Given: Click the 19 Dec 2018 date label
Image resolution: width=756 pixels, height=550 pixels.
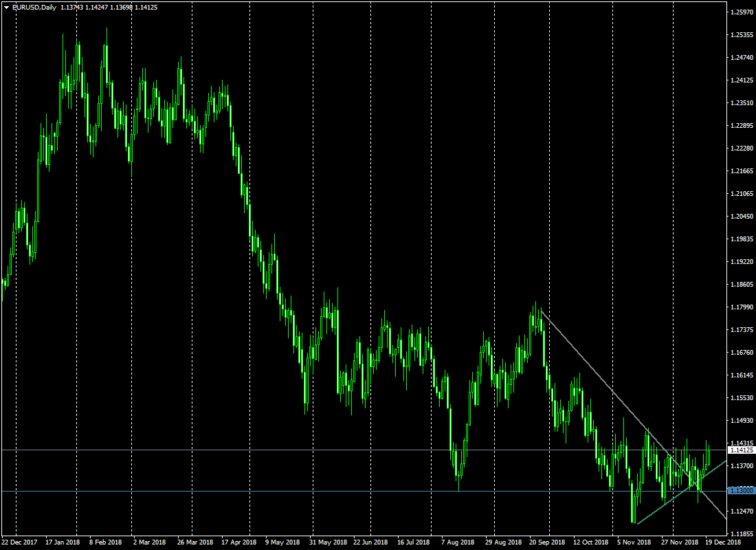Looking at the screenshot, I should point(722,542).
